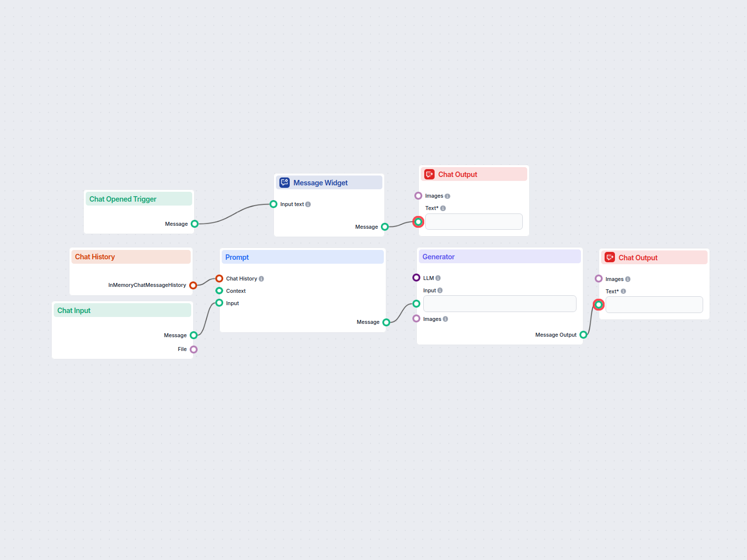
Task: Click Prompt node's Message output port
Action: [386, 322]
